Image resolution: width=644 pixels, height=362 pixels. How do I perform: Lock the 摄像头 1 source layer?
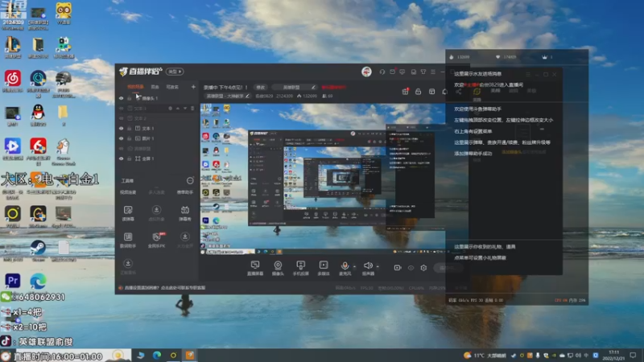(129, 98)
